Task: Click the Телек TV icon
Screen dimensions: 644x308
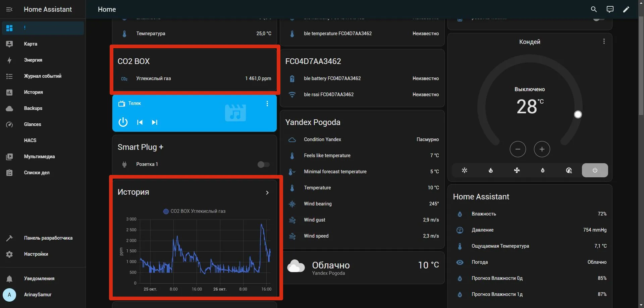Action: tap(121, 104)
